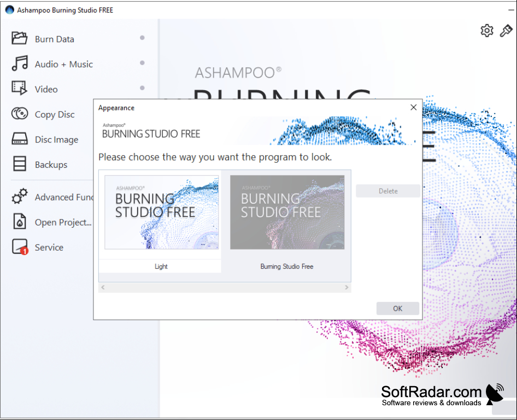This screenshot has height=420, width=517.
Task: Click the pin icon at top right
Action: pyautogui.click(x=506, y=31)
